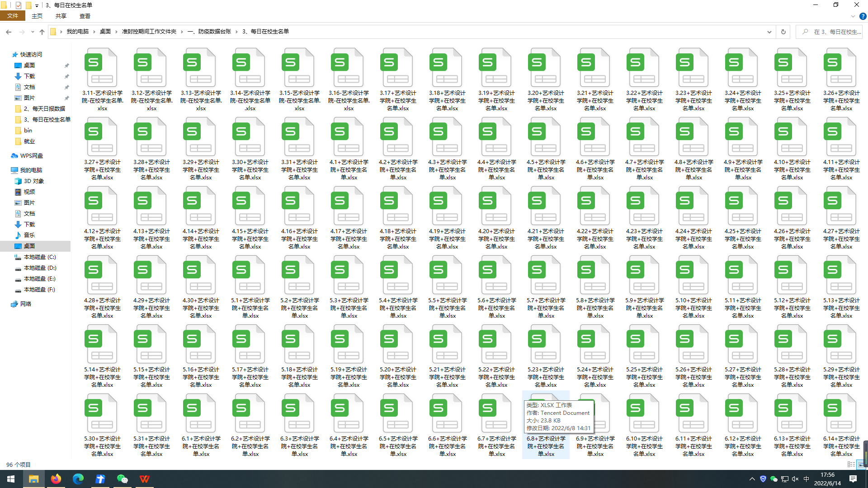
Task: Select file 4.5+艺术设计学院+在校学生名单.xlsx
Action: click(x=546, y=149)
